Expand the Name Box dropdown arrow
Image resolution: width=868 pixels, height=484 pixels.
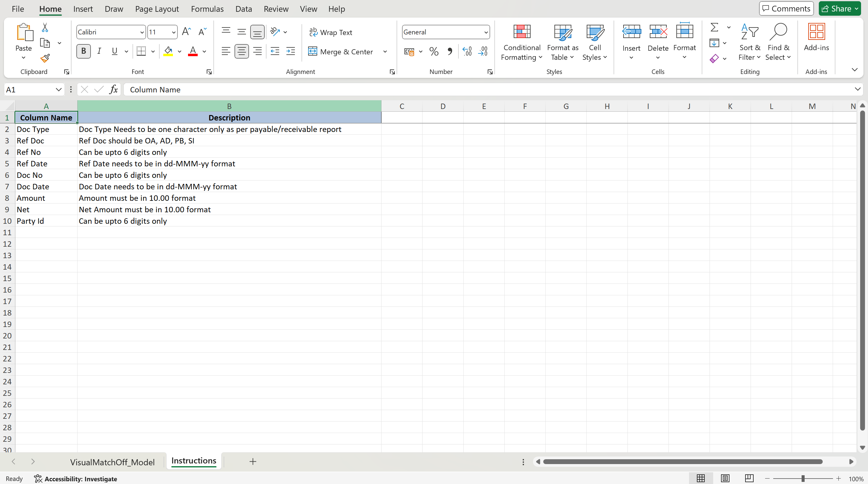click(58, 90)
